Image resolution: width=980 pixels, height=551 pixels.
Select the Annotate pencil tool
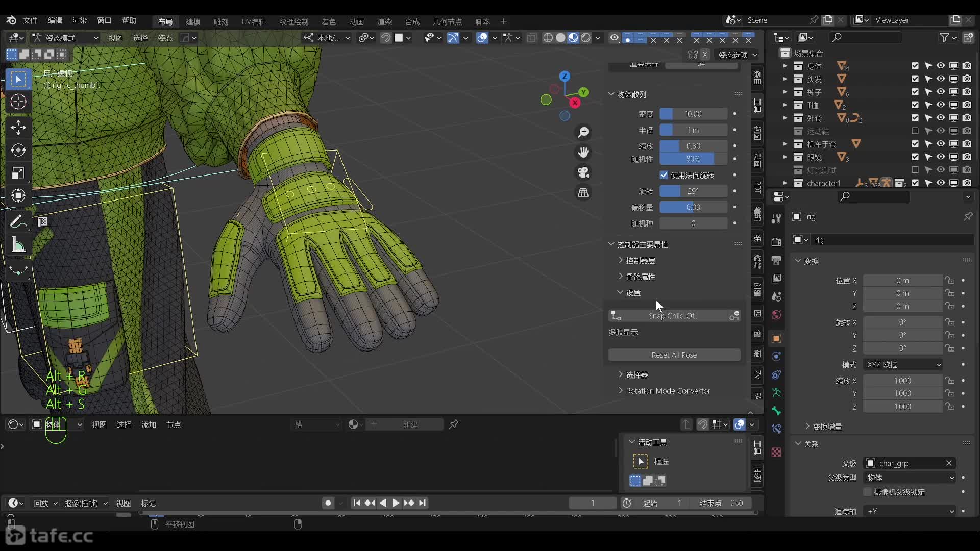click(x=18, y=222)
